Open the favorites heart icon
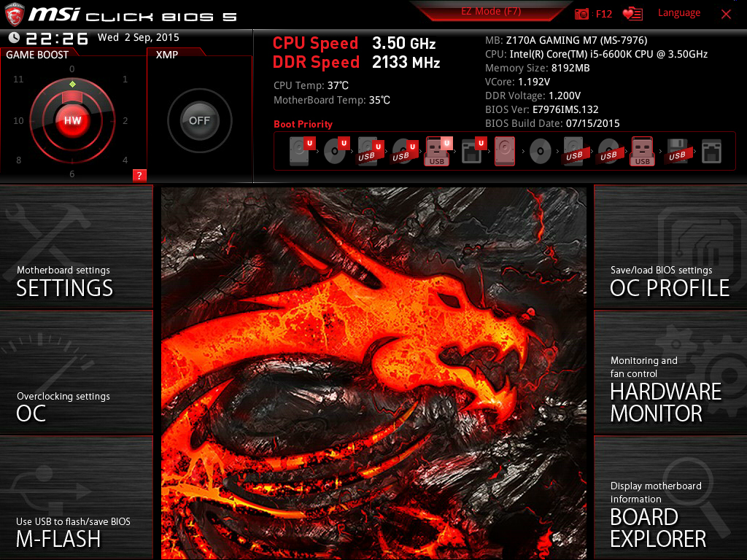 632,14
